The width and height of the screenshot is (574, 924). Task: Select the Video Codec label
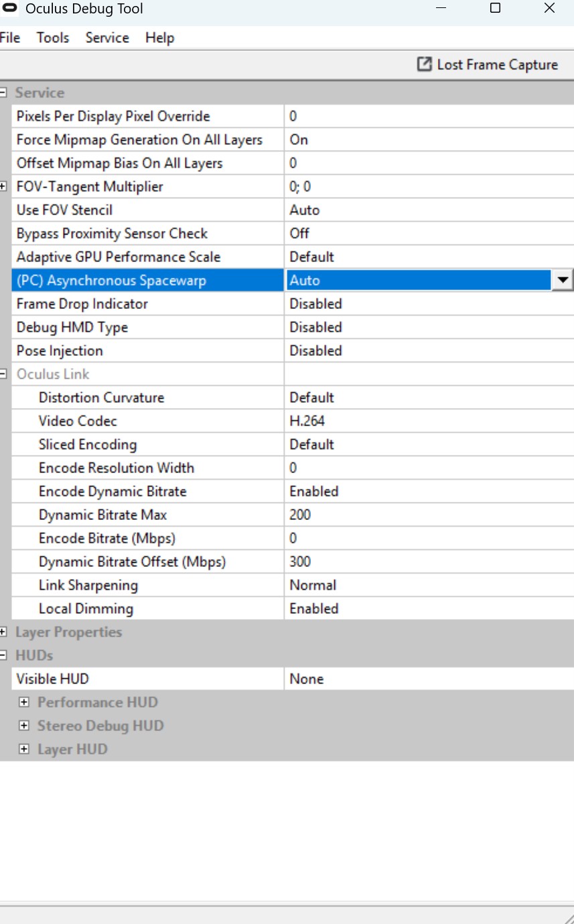tap(78, 421)
